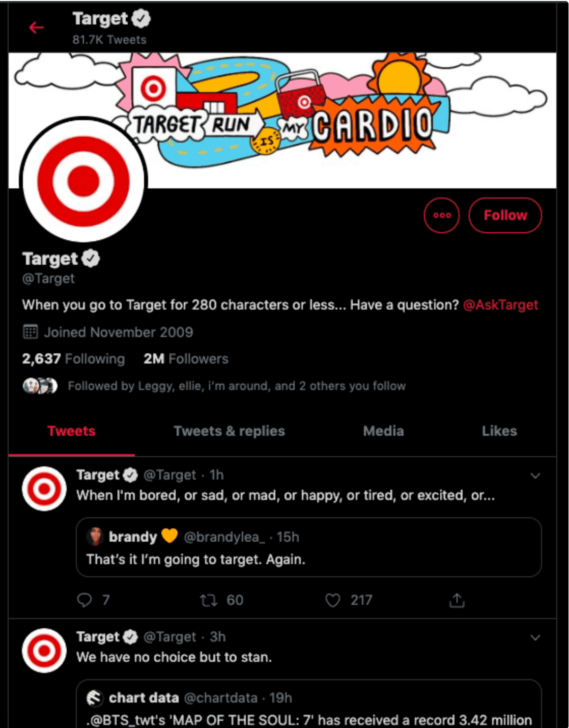
Task: Open the @AskTarget link in the bio
Action: coord(500,305)
